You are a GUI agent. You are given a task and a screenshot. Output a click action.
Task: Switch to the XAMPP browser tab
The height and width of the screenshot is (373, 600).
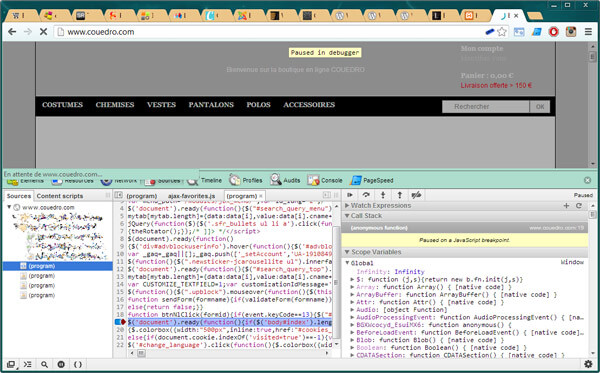[x=472, y=16]
